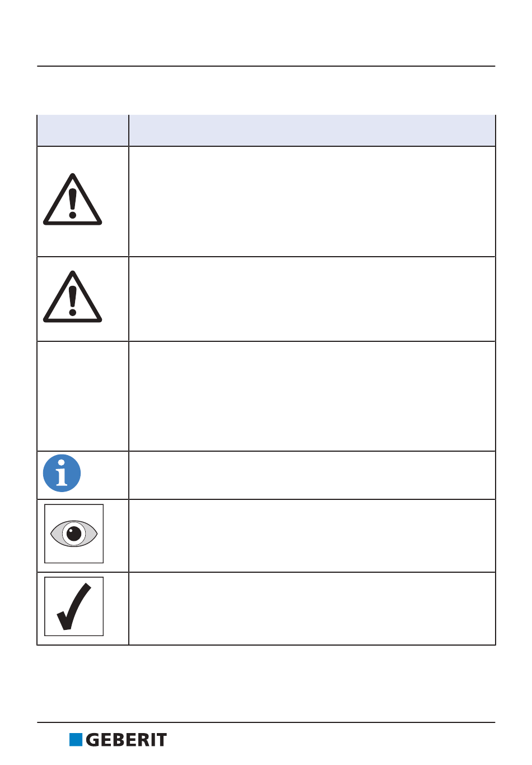This screenshot has height=765, width=532.
Task: Click description cell beside the empty symbol cell
Action: click(x=312, y=396)
